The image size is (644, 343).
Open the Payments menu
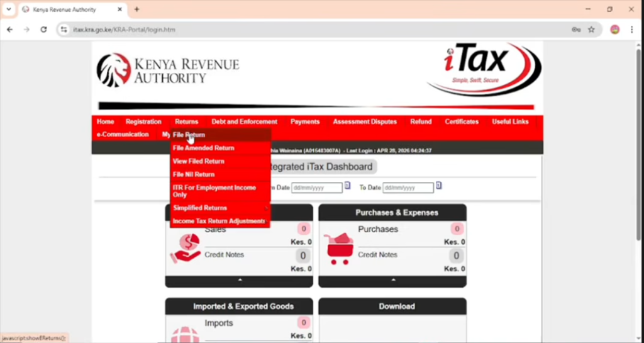pos(305,121)
